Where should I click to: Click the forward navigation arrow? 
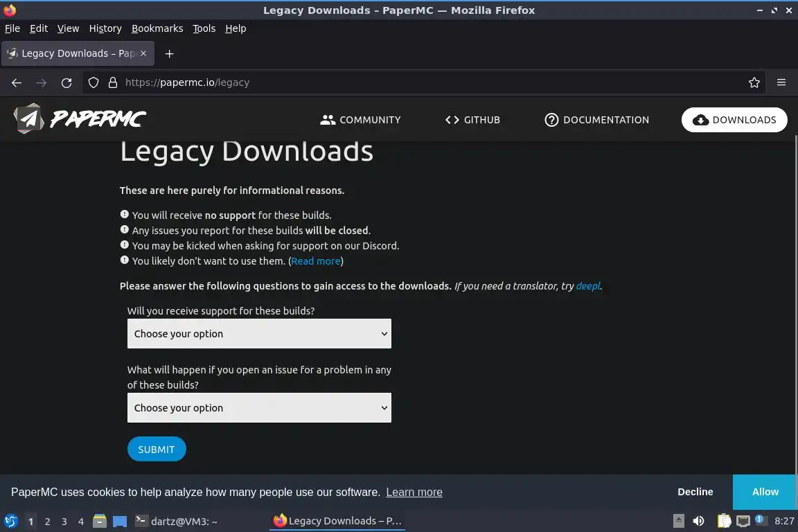(42, 82)
